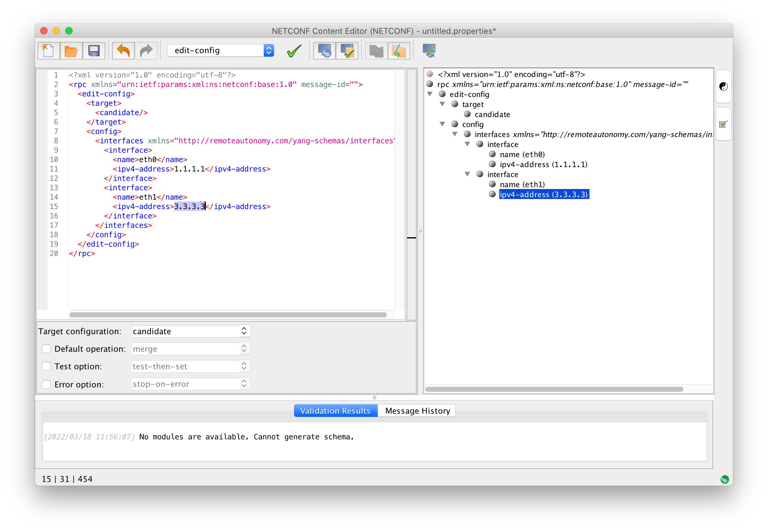
Task: Click the yin-yang icon on the right panel
Action: 723,86
